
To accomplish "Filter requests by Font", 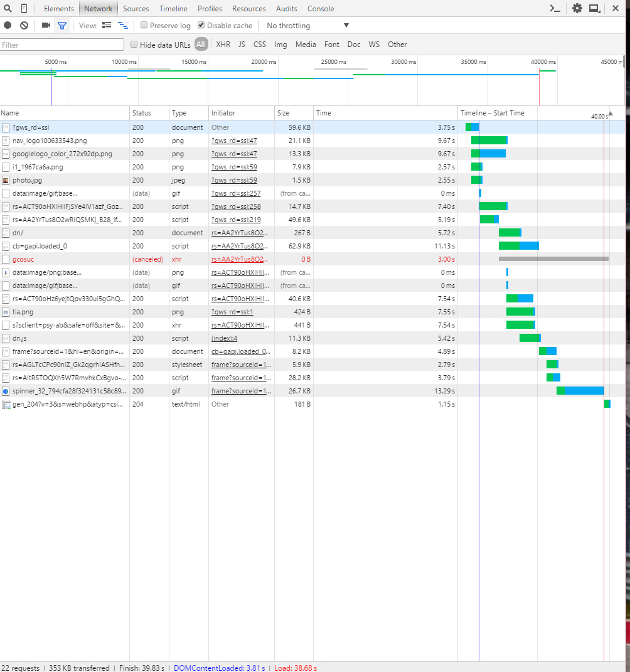I will coord(331,44).
